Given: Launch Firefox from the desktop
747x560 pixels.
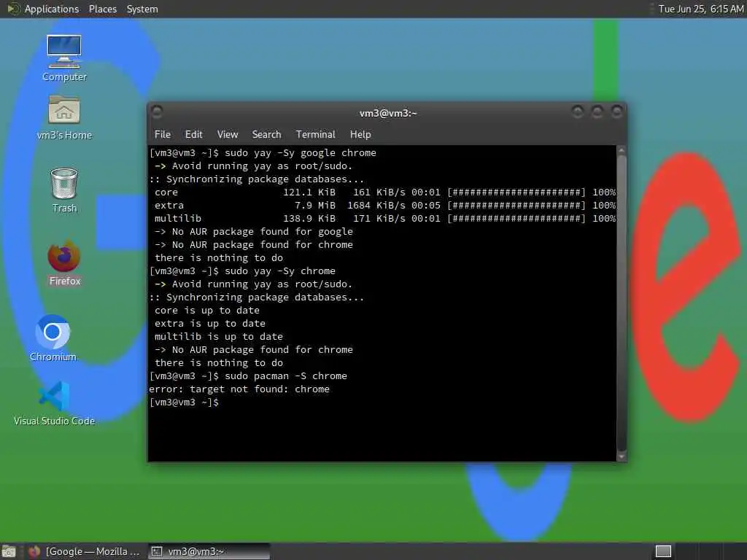Looking at the screenshot, I should 64,263.
